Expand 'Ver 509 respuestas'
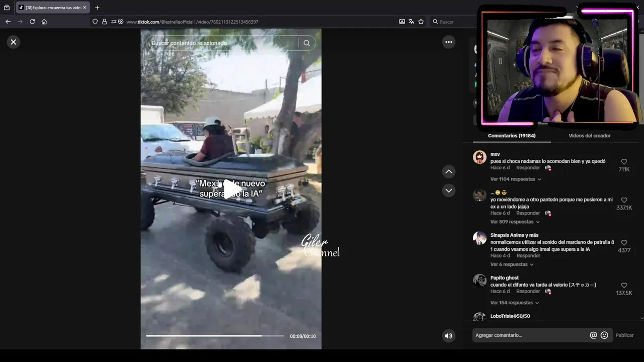This screenshot has height=362, width=644. click(515, 222)
